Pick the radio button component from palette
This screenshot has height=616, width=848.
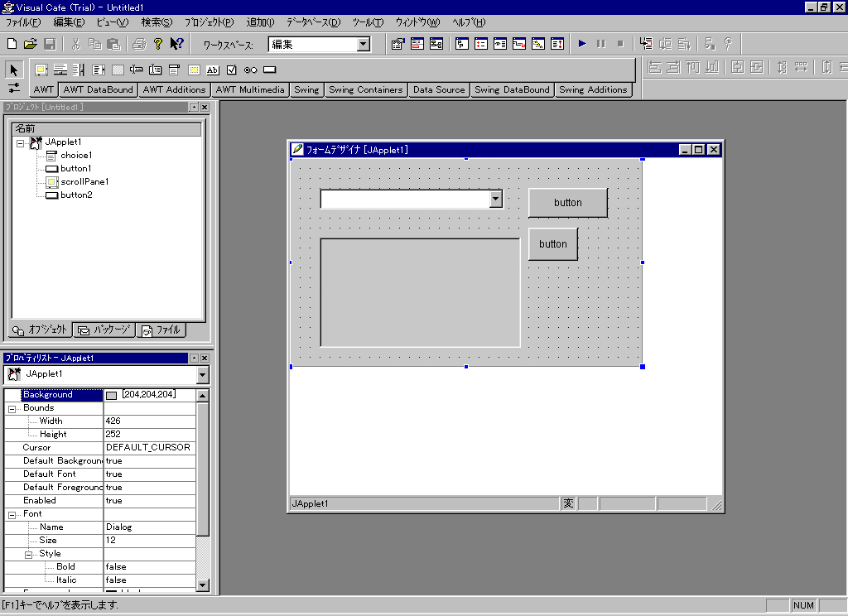[251, 70]
